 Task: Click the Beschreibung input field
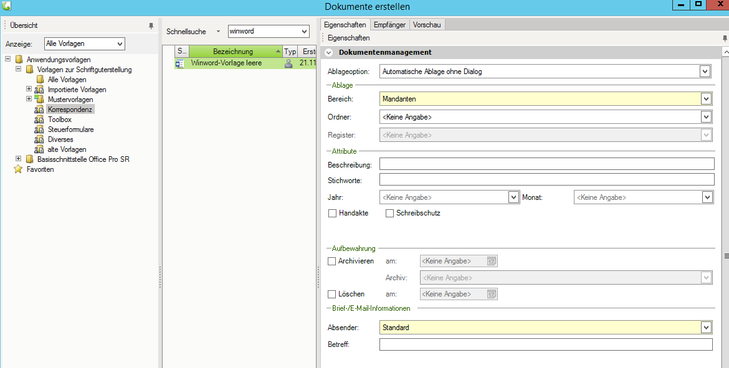[547, 164]
